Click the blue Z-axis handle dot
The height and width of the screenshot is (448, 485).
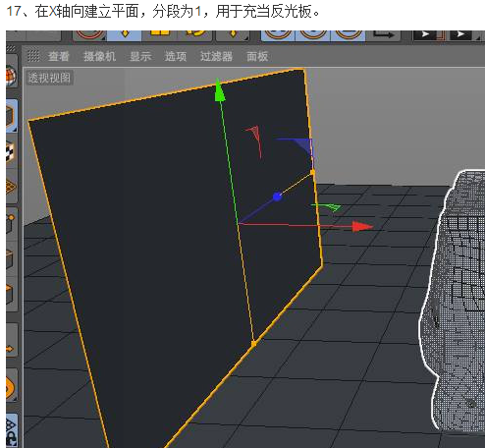(x=277, y=196)
